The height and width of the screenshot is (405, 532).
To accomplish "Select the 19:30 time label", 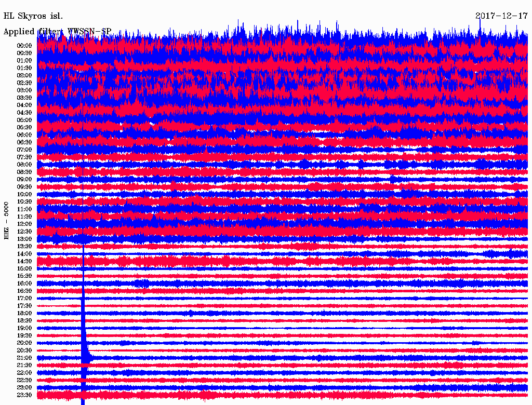I will coord(24,335).
